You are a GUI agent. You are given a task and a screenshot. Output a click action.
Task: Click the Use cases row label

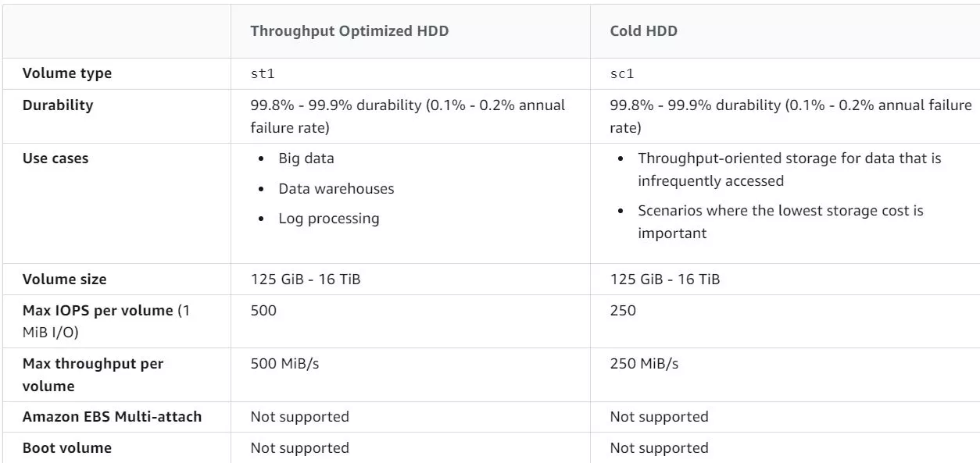(55, 158)
